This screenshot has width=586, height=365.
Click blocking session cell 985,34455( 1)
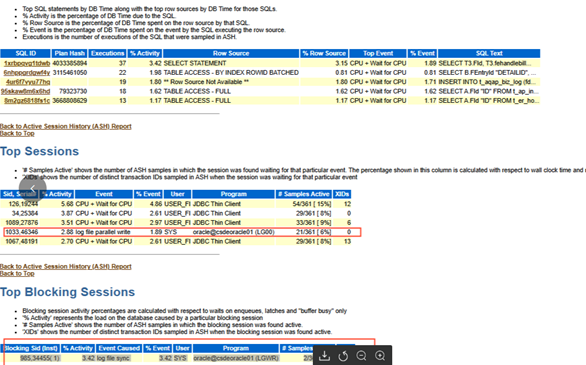click(x=40, y=358)
